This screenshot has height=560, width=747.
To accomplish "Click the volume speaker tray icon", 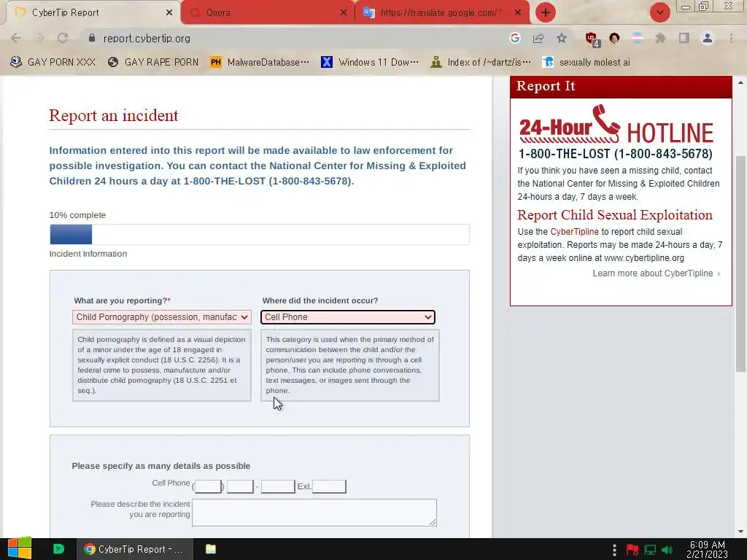I will (x=667, y=550).
